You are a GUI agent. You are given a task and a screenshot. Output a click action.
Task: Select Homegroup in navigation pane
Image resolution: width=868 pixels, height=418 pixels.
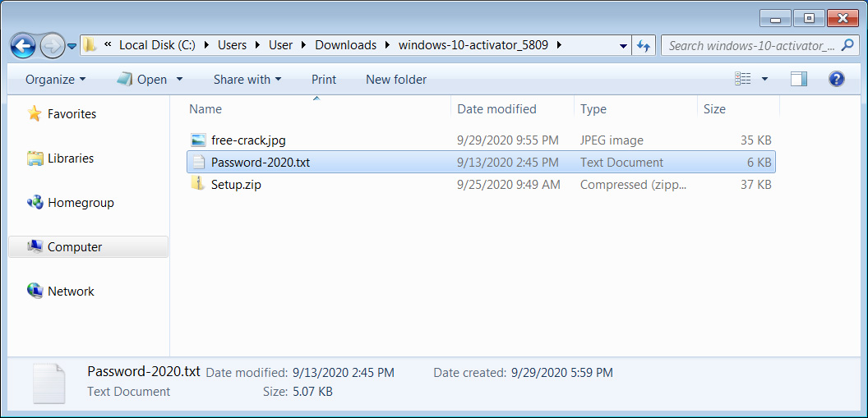pos(81,203)
